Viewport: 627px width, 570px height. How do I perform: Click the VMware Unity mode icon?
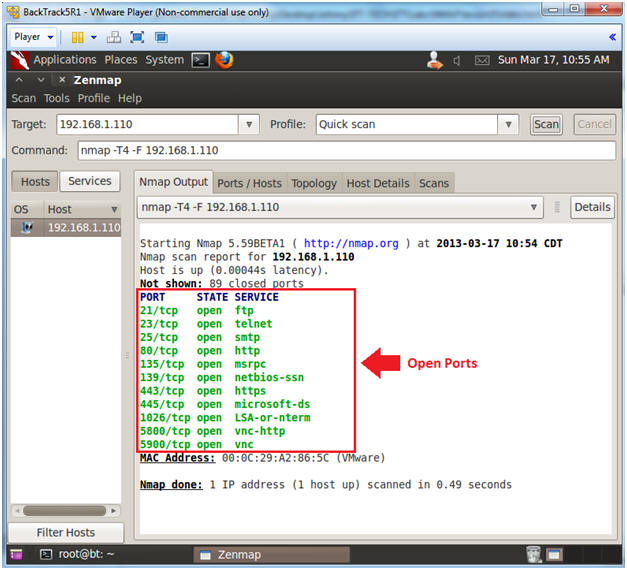pyautogui.click(x=161, y=38)
